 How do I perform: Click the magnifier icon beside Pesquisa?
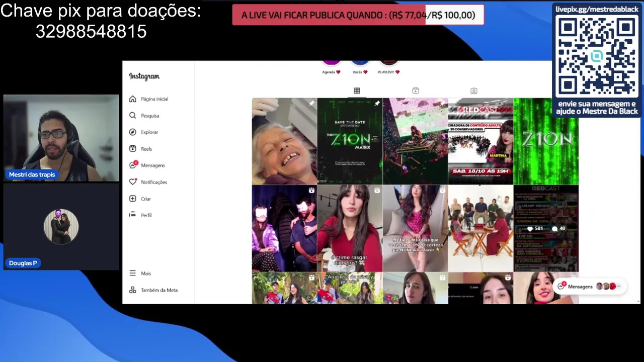point(132,116)
